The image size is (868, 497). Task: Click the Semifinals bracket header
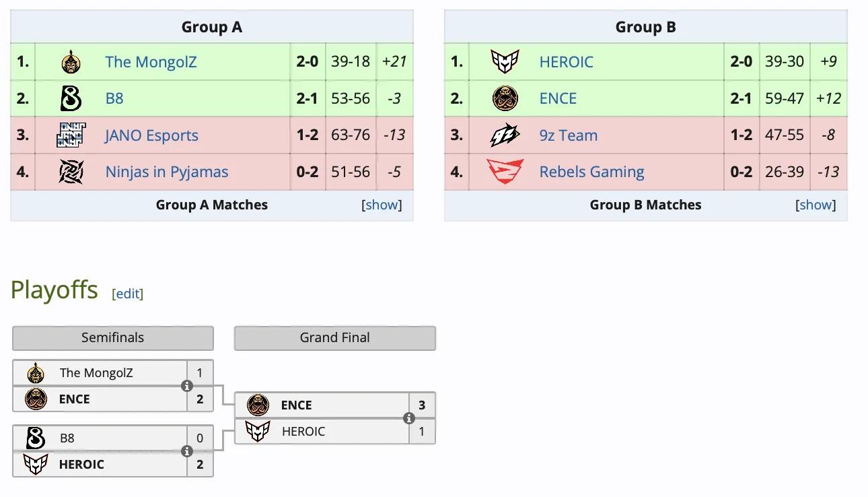pos(112,338)
